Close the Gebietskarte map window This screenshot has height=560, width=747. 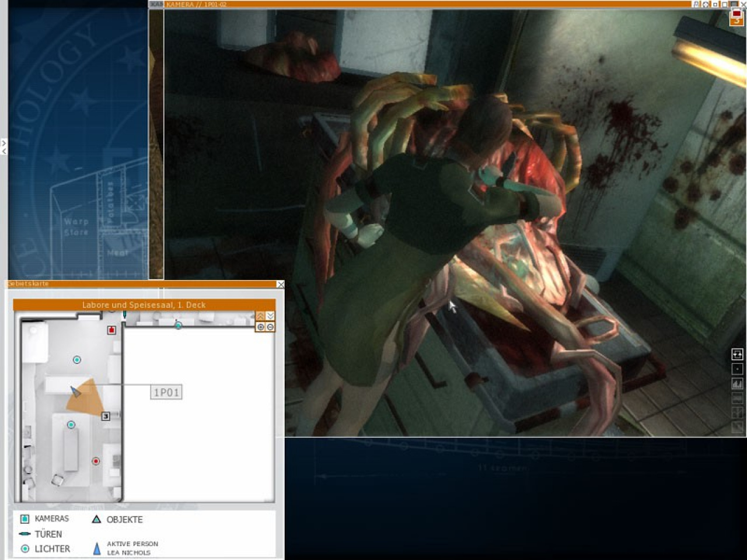(x=280, y=284)
